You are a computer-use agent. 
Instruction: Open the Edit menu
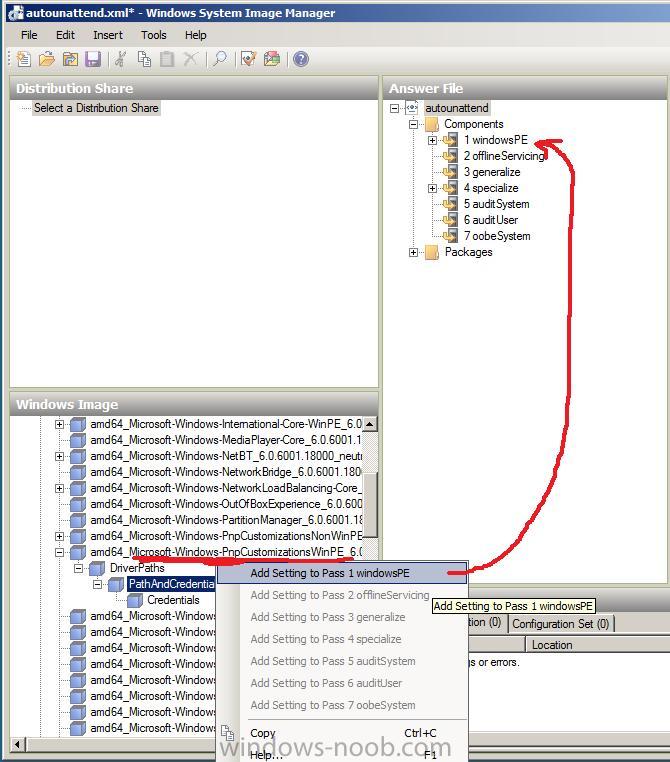tap(65, 35)
